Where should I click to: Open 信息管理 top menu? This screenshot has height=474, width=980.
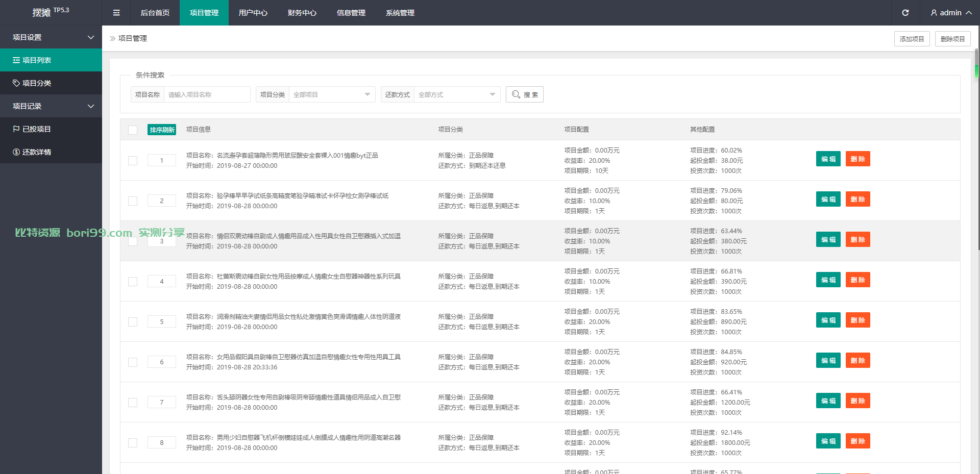click(351, 13)
